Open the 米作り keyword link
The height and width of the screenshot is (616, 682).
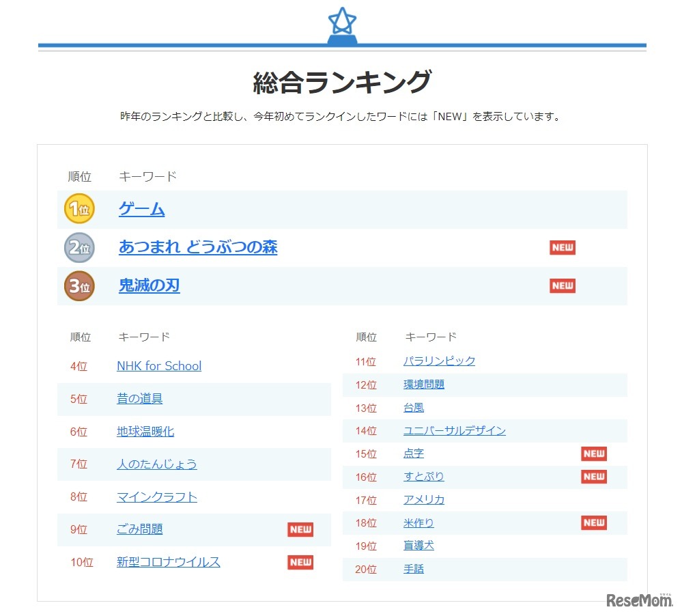click(x=418, y=523)
